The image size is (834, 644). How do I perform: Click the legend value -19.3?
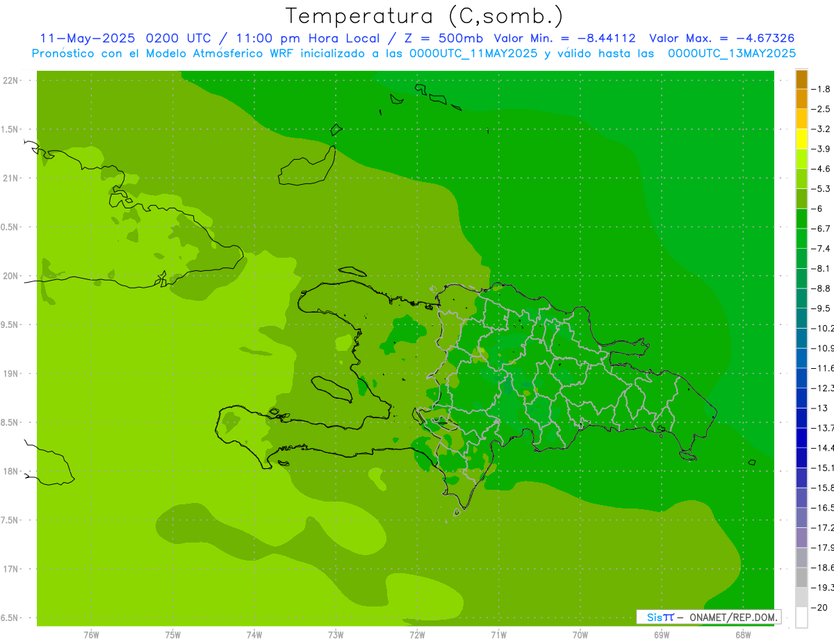[x=821, y=588]
